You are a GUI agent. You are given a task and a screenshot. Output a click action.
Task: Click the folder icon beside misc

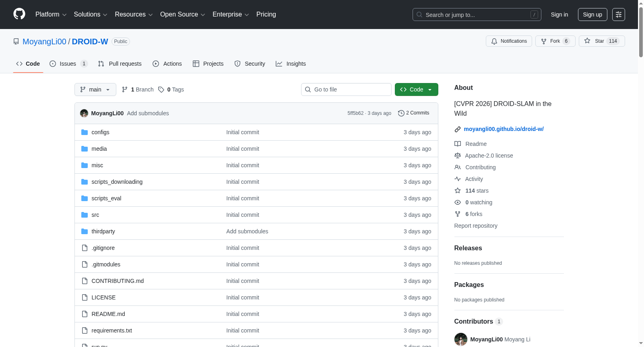85,165
